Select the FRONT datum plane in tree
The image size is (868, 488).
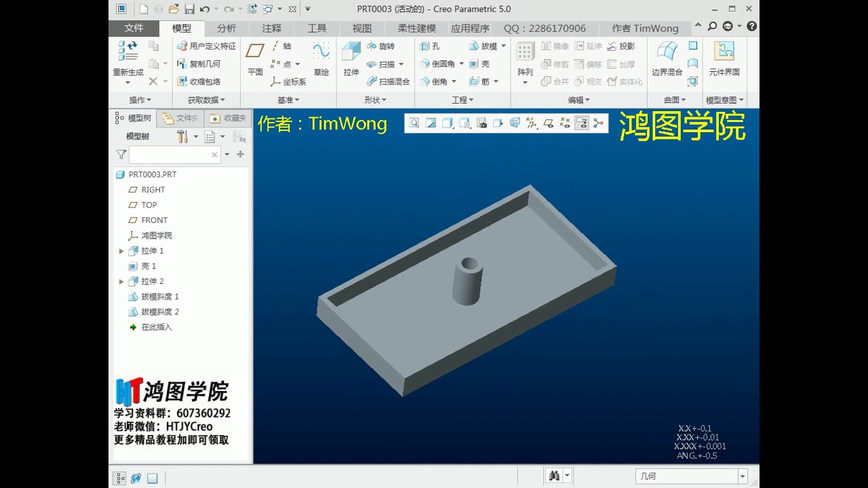pyautogui.click(x=154, y=220)
